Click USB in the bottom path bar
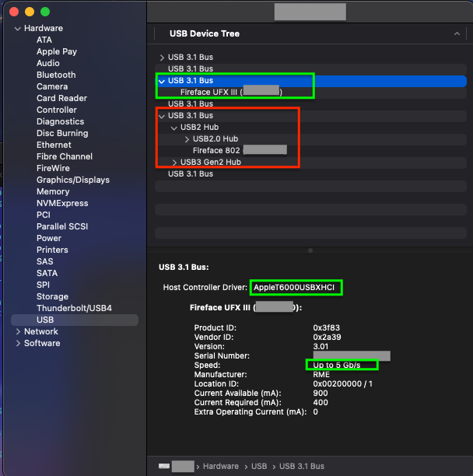Image resolution: width=473 pixels, height=476 pixels. point(259,467)
